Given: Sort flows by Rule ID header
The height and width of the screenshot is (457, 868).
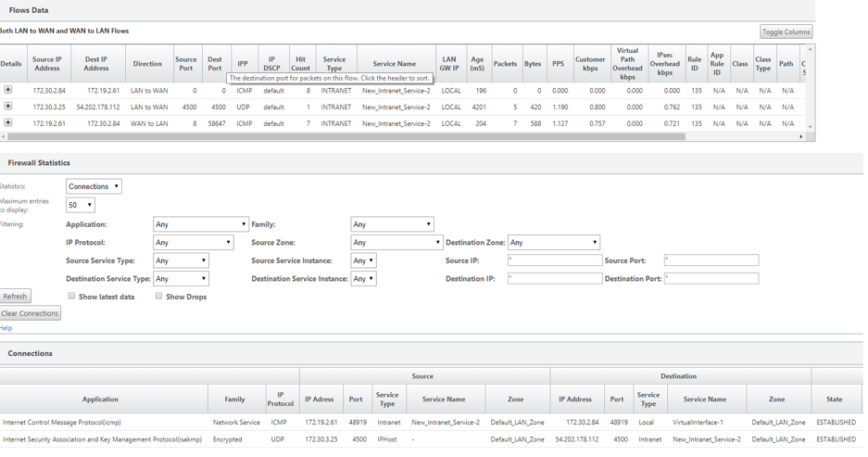Looking at the screenshot, I should pyautogui.click(x=695, y=64).
